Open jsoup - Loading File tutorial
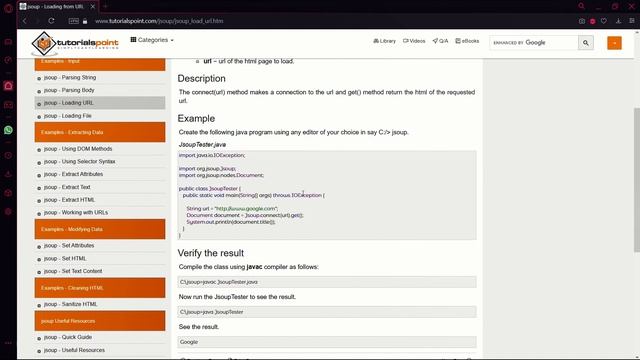This screenshot has width=640, height=360. (x=68, y=116)
